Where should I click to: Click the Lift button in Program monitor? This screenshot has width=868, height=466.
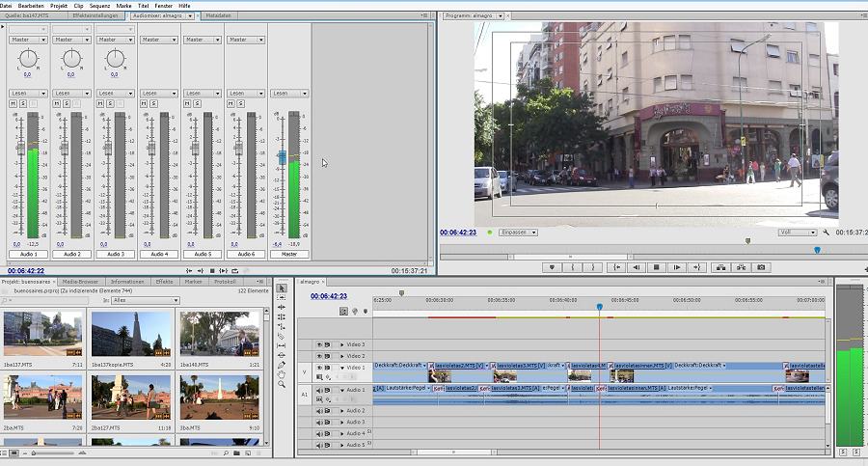point(720,267)
